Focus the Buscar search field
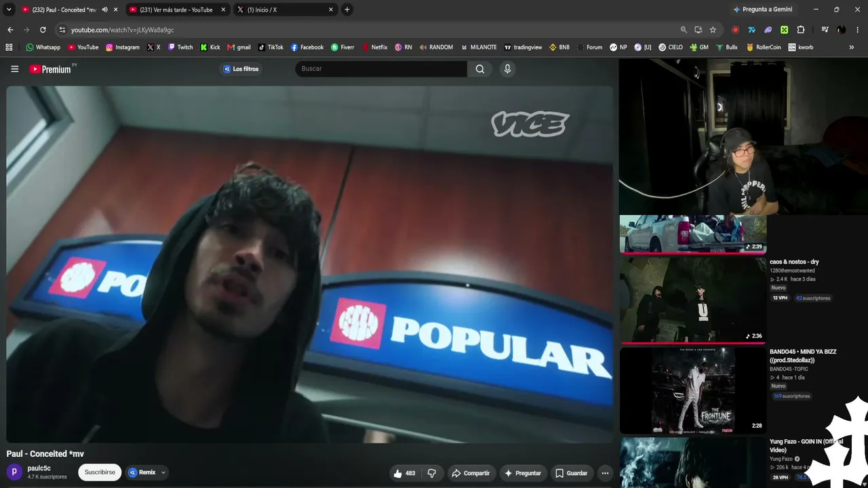The height and width of the screenshot is (488, 868). tap(381, 68)
